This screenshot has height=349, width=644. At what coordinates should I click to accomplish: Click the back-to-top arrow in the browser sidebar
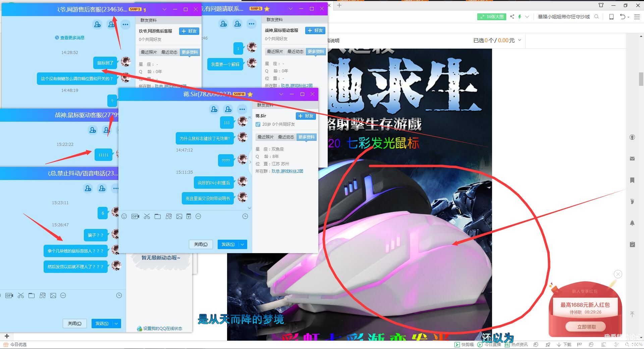click(x=632, y=314)
